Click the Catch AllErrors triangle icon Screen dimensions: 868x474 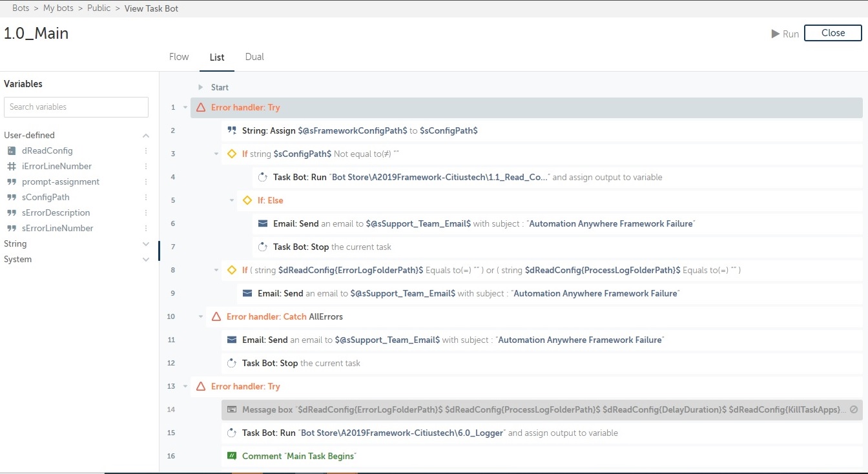[216, 316]
